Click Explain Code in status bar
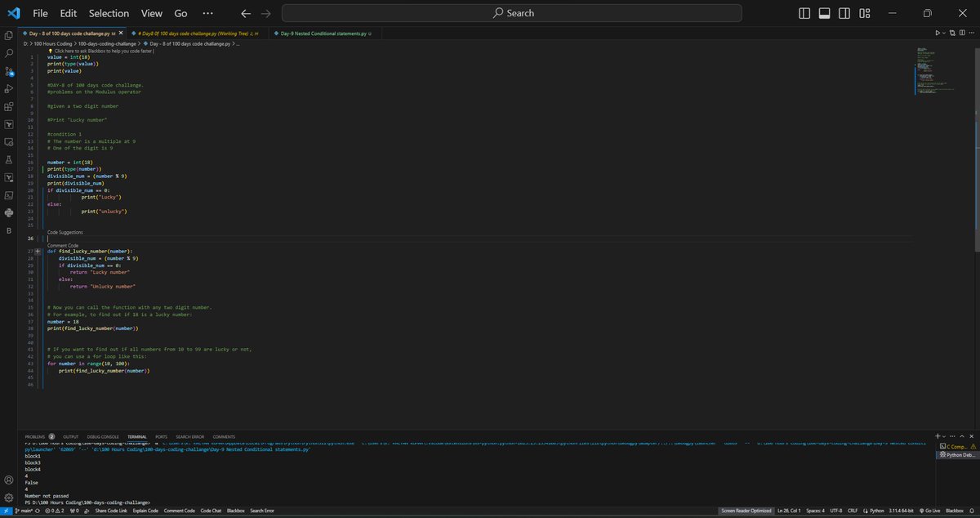980x518 pixels. click(146, 511)
